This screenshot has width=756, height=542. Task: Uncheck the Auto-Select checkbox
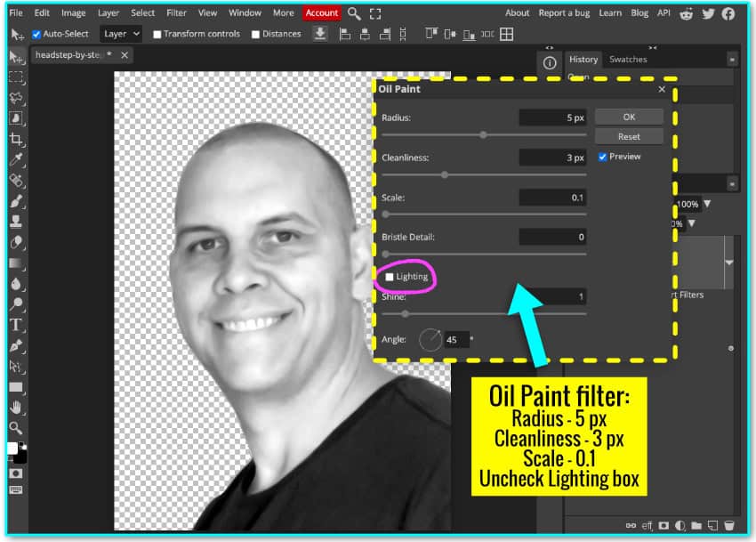click(x=36, y=35)
